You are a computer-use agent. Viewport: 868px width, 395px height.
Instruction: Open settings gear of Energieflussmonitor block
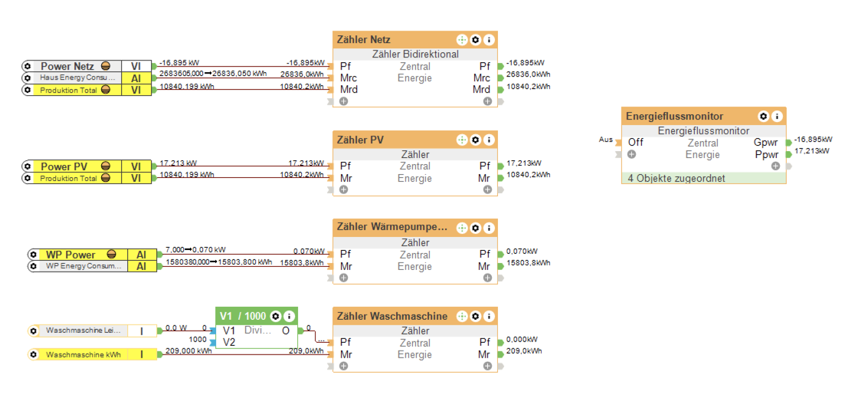coord(763,117)
